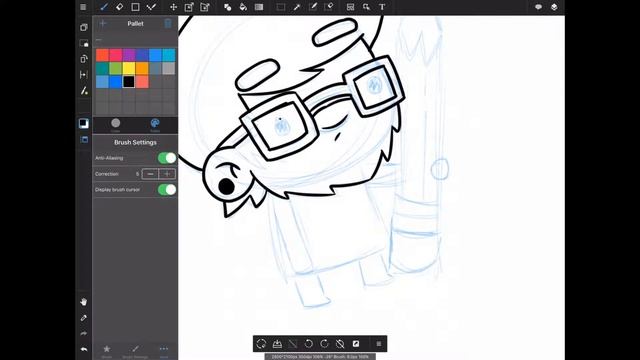Select the polyline check-shaped tool
This screenshot has width=640, height=360.
click(x=151, y=7)
